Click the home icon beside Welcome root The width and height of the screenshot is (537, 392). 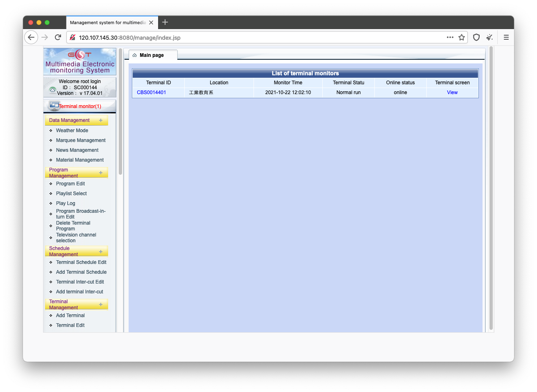52,90
